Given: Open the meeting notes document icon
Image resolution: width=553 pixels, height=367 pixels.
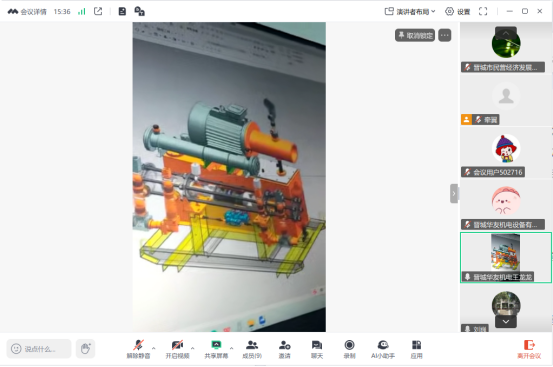Looking at the screenshot, I should tap(122, 12).
